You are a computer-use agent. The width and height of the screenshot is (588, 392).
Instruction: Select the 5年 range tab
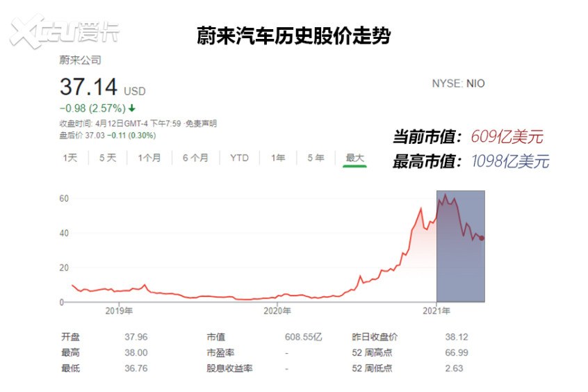click(x=316, y=158)
